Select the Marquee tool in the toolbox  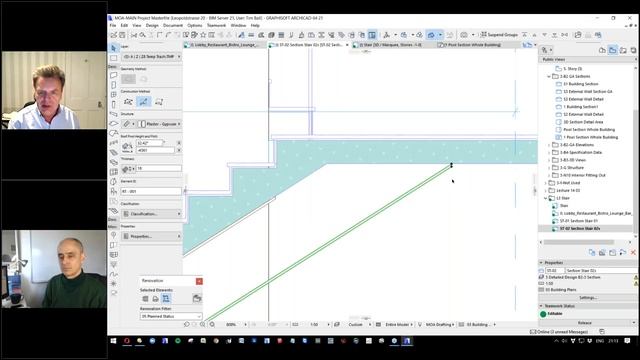click(x=113, y=58)
